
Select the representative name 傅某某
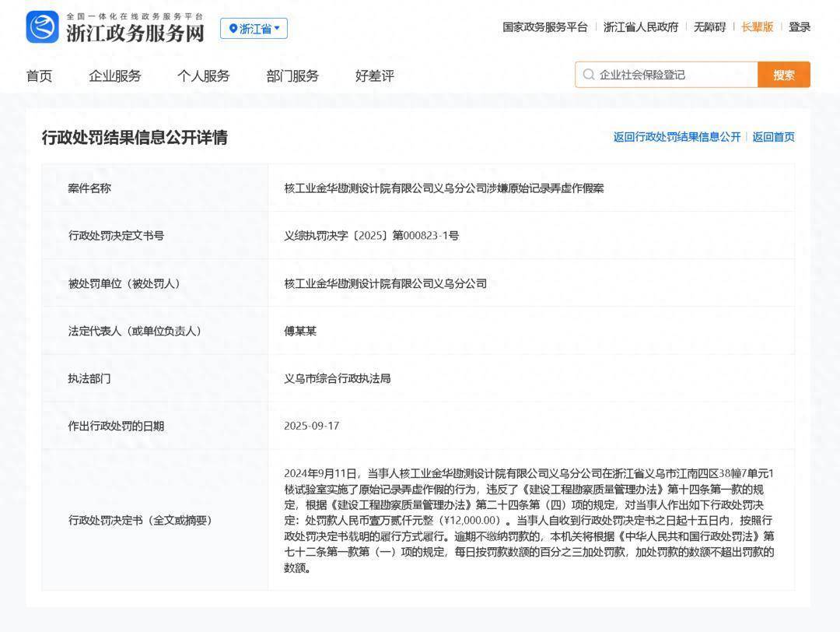click(300, 331)
